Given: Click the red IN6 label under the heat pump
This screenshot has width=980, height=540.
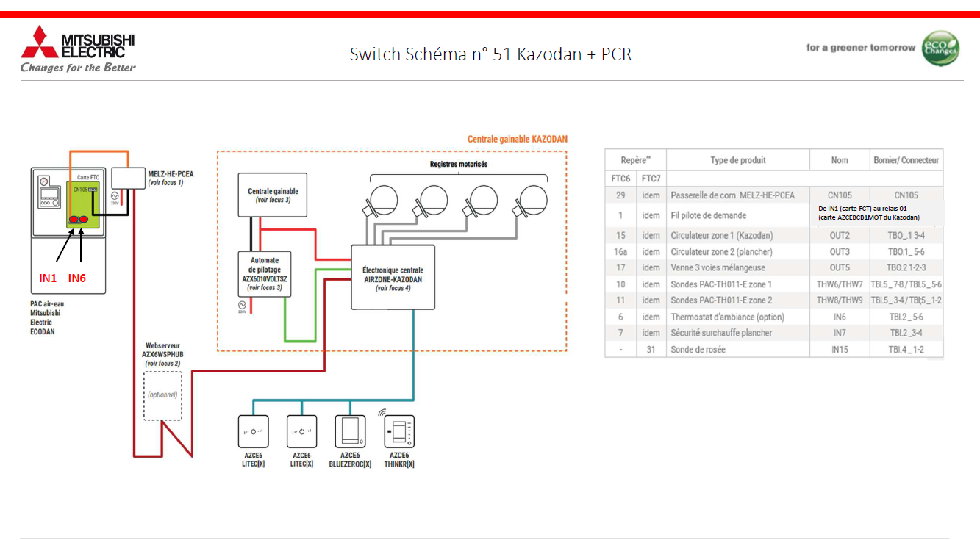Looking at the screenshot, I should pos(78,278).
